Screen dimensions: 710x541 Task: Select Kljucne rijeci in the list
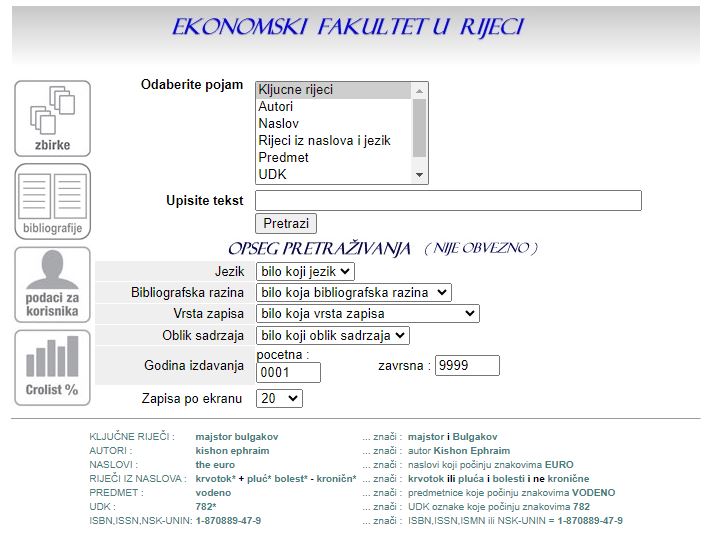(x=334, y=90)
